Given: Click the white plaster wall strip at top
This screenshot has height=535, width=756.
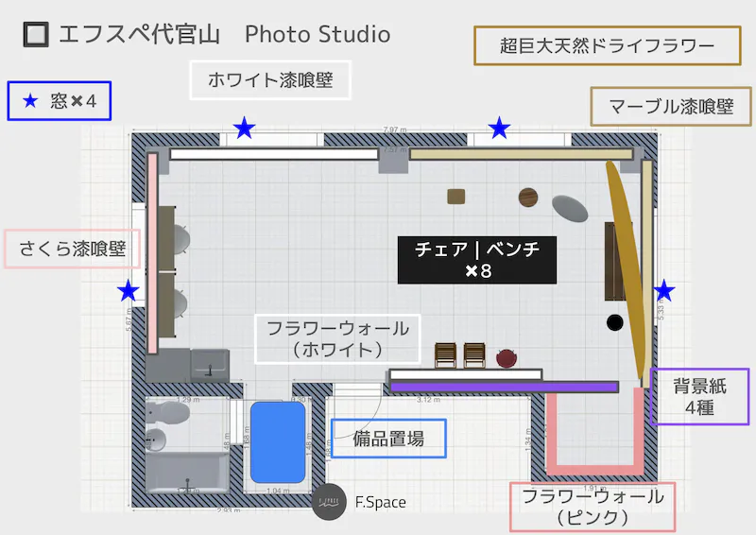Looking at the screenshot, I should [274, 154].
